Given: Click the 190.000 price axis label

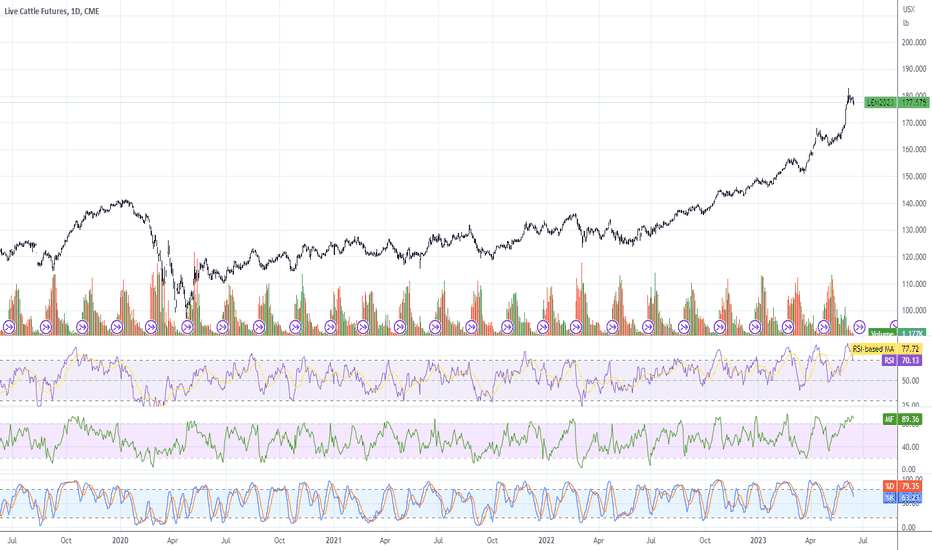Looking at the screenshot, I should pyautogui.click(x=914, y=69).
